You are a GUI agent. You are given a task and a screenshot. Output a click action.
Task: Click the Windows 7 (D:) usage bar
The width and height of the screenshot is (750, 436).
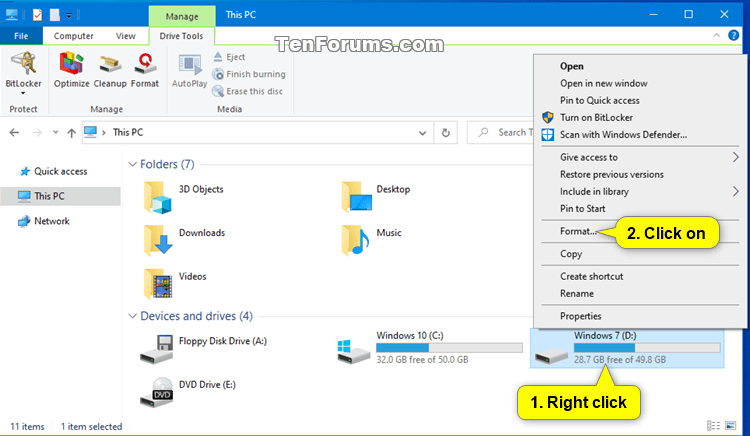[x=647, y=348]
